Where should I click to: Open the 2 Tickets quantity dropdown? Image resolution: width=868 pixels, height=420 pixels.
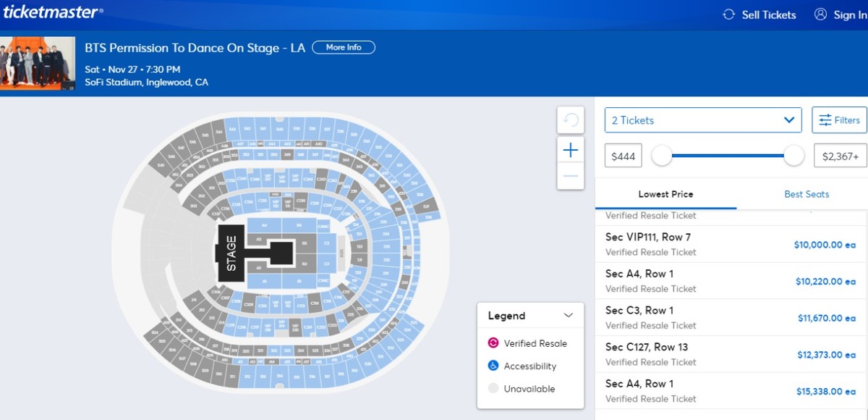702,120
